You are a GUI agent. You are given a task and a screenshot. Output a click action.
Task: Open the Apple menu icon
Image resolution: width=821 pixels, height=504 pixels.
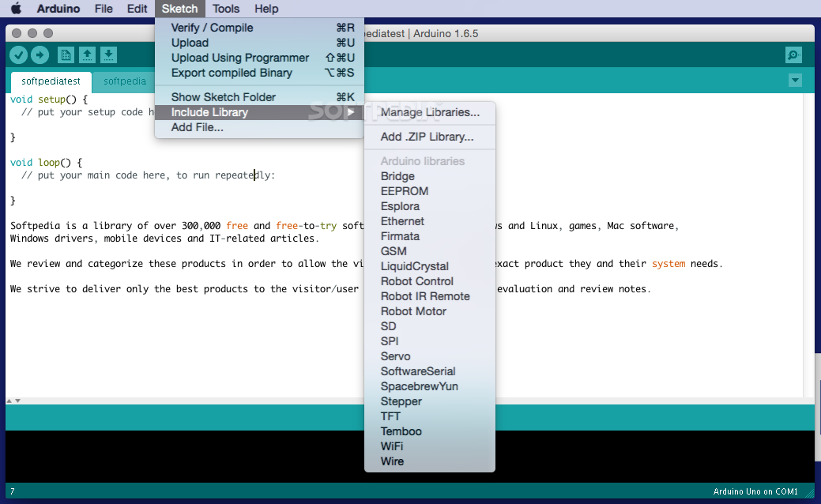pos(17,9)
